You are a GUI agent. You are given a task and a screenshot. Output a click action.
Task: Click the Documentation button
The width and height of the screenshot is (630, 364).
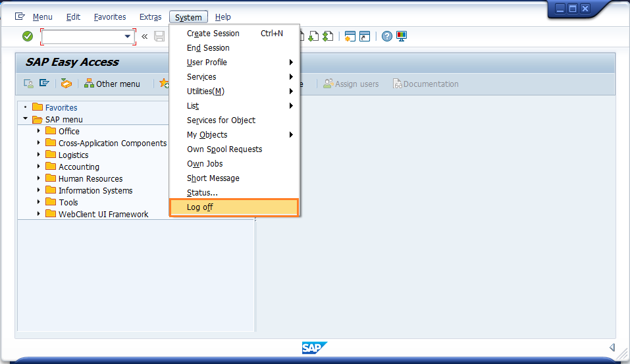(425, 84)
